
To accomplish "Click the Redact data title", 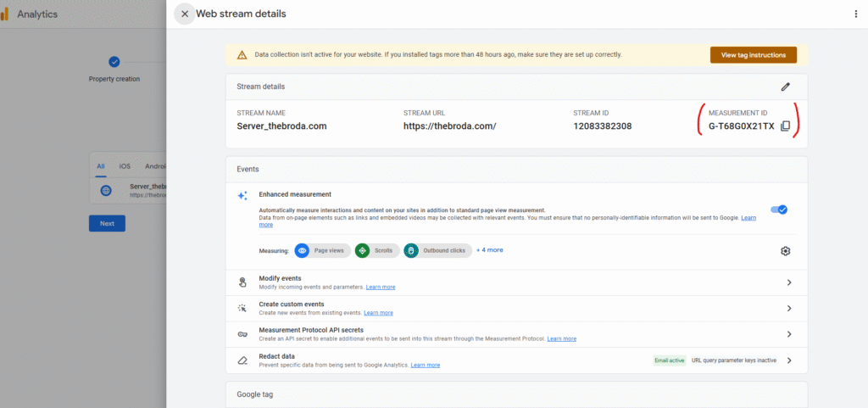I will click(277, 356).
